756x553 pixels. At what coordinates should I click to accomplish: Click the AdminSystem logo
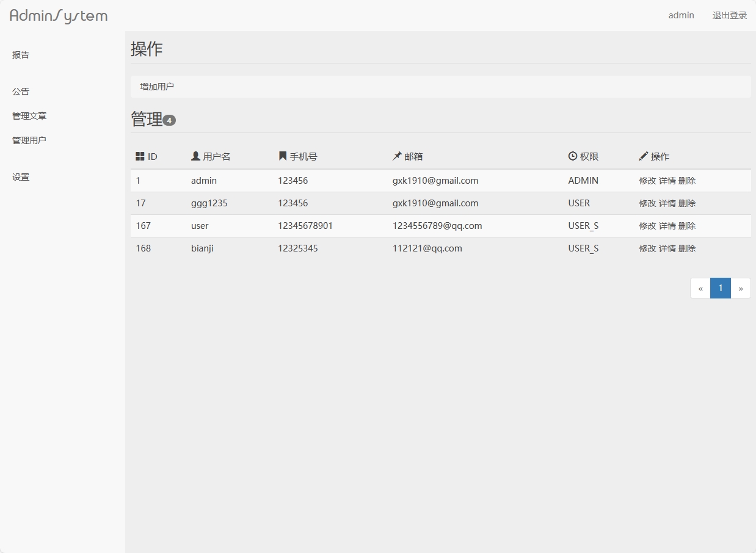(58, 15)
